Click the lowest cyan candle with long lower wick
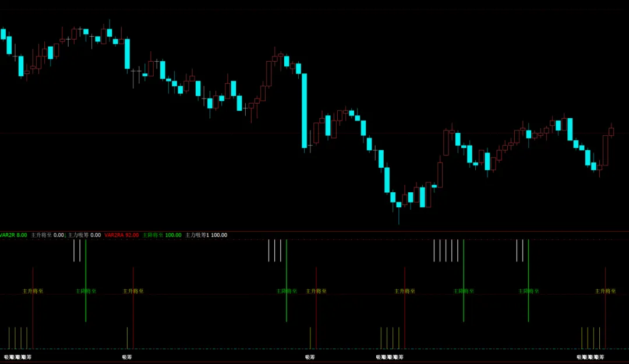Screen dimensions: 629x364 click(399, 204)
